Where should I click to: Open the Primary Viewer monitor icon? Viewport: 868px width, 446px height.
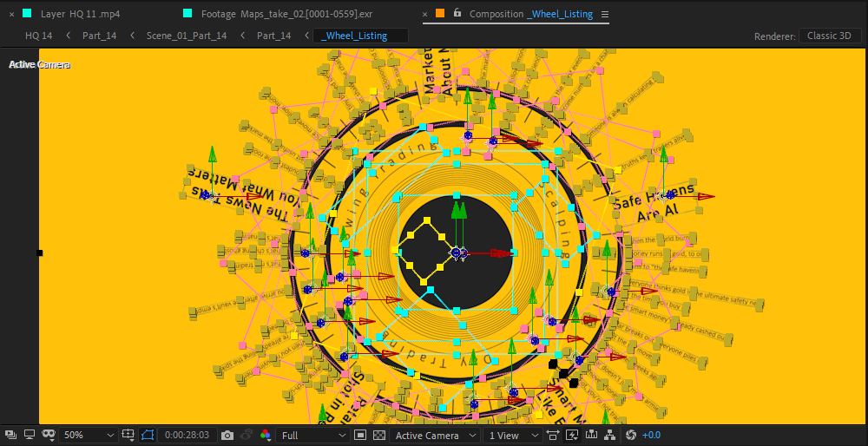[30, 435]
